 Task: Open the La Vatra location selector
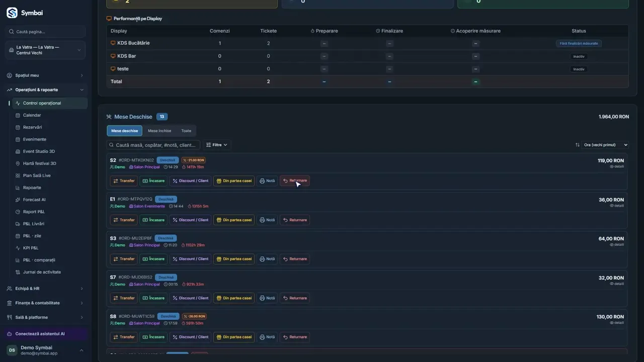point(45,50)
